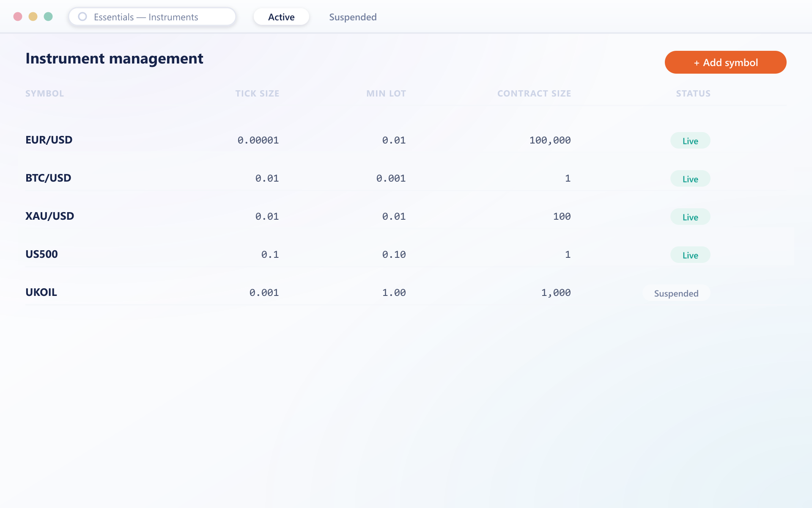812x508 pixels.
Task: Switch to the Active tab
Action: click(x=281, y=17)
